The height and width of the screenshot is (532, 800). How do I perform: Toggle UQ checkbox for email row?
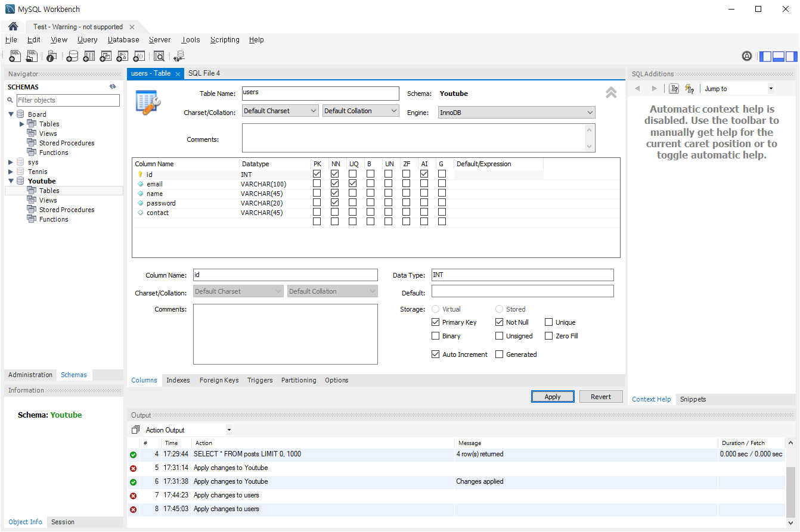(x=352, y=184)
